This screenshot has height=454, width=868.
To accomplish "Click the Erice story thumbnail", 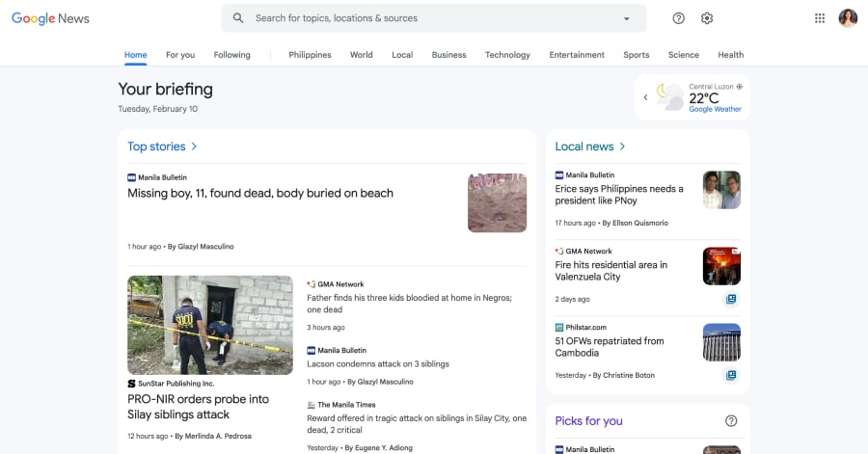I will click(721, 190).
